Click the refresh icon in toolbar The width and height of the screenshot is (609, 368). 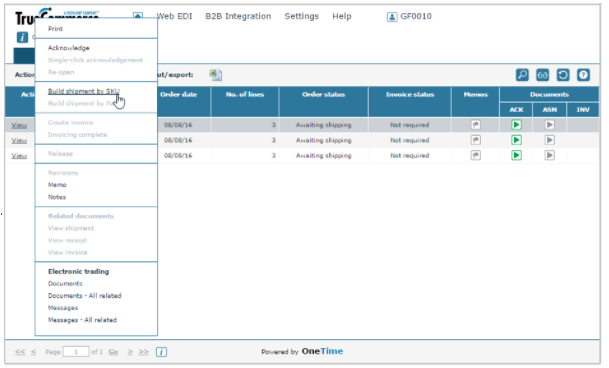(563, 75)
